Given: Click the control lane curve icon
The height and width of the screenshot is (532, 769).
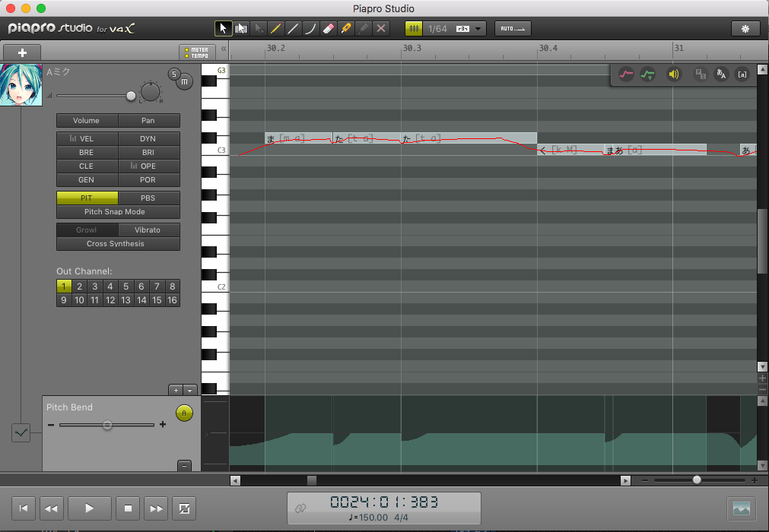Looking at the screenshot, I should pyautogui.click(x=21, y=432).
